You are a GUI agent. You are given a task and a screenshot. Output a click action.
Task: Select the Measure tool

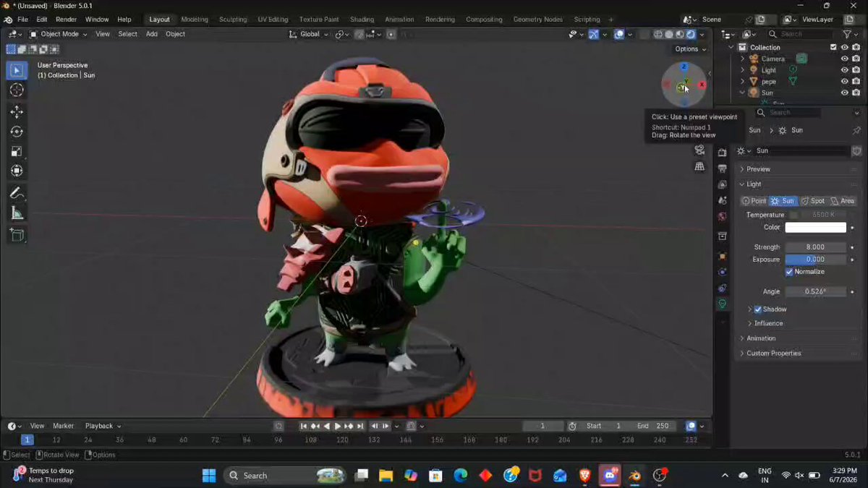click(x=17, y=213)
